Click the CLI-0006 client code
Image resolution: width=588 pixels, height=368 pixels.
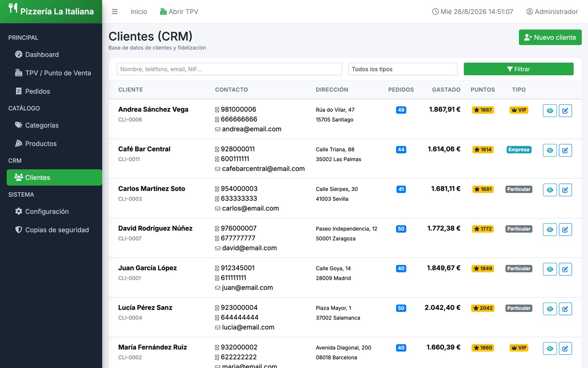click(130, 120)
